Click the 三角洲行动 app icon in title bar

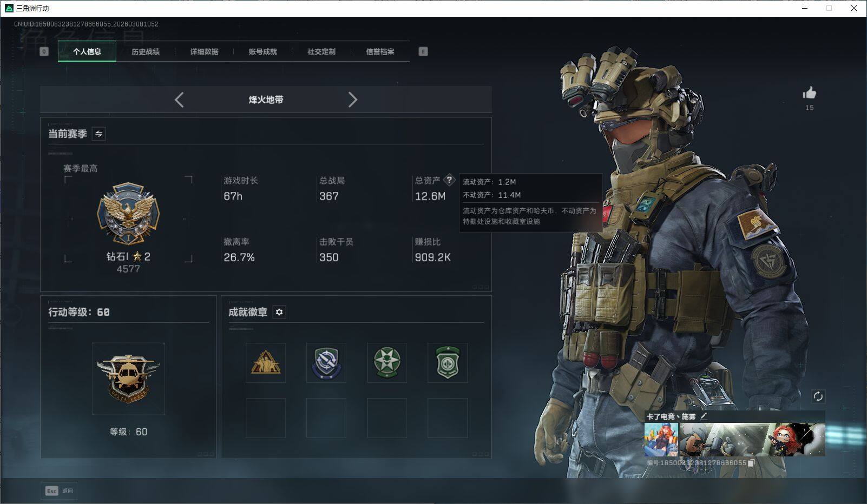click(9, 8)
